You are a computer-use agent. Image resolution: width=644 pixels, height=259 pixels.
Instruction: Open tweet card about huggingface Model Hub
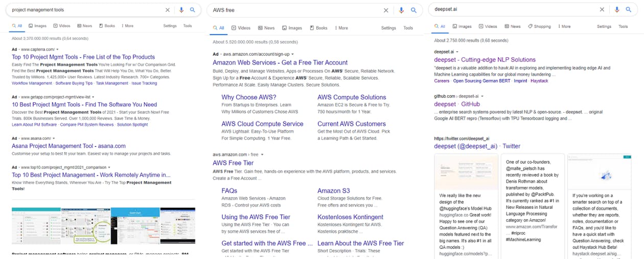[466, 206]
